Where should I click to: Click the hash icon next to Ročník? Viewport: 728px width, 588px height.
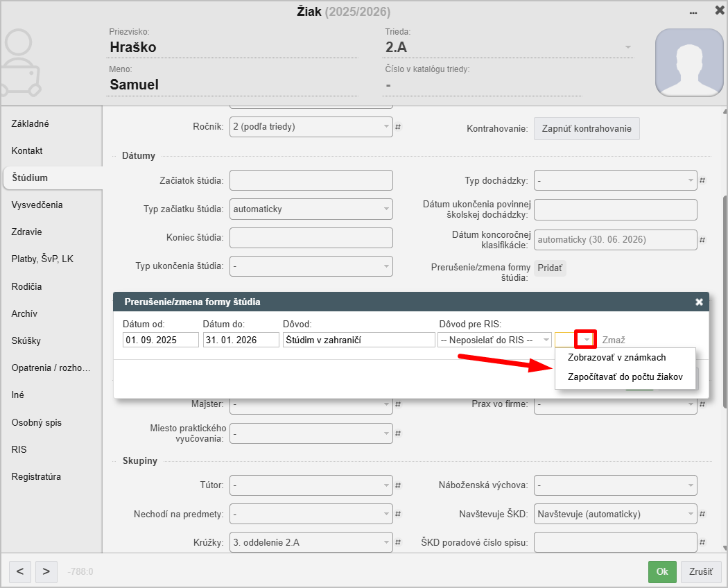pos(398,127)
